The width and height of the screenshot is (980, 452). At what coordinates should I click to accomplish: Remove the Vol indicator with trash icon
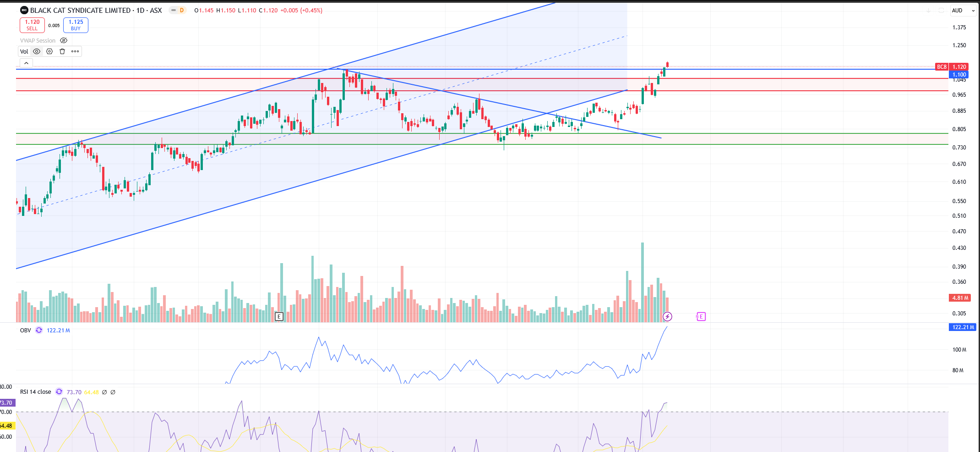(62, 51)
